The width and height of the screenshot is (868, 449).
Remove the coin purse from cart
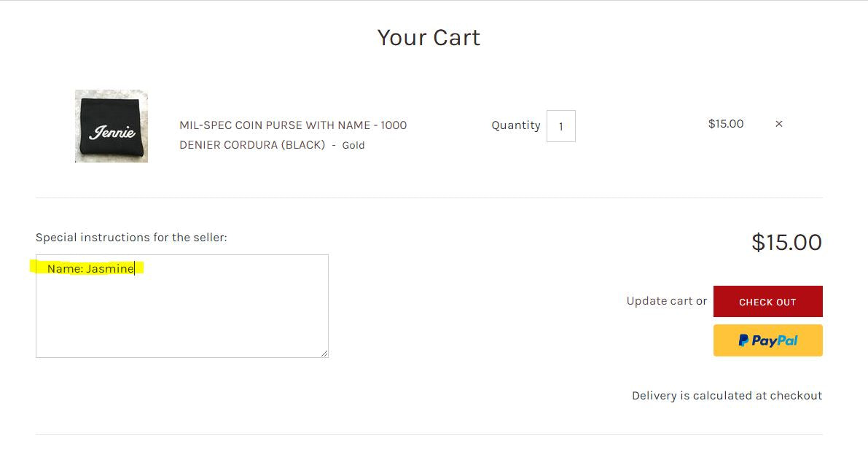[778, 124]
